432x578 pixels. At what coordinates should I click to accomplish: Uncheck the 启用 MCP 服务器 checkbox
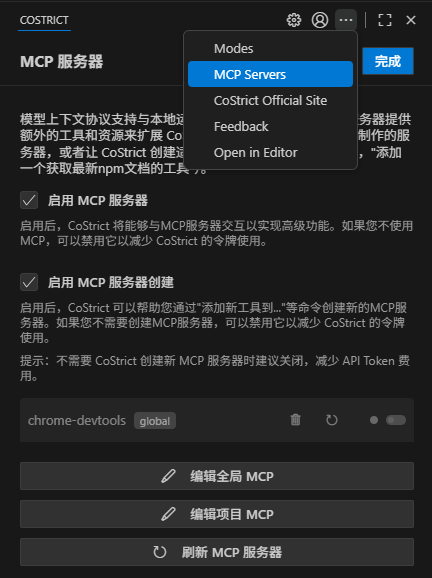click(x=29, y=200)
